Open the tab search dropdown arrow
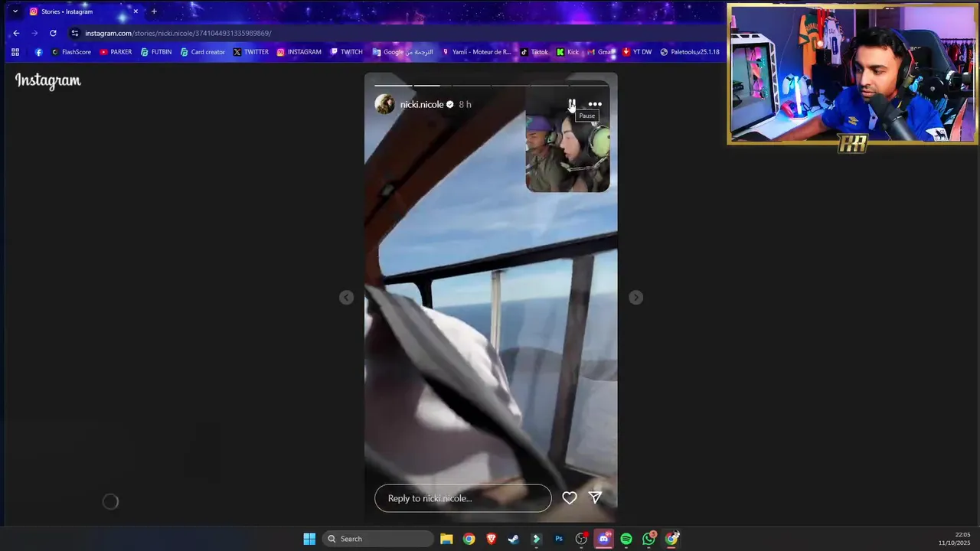Image resolution: width=980 pixels, height=551 pixels. pos(15,11)
